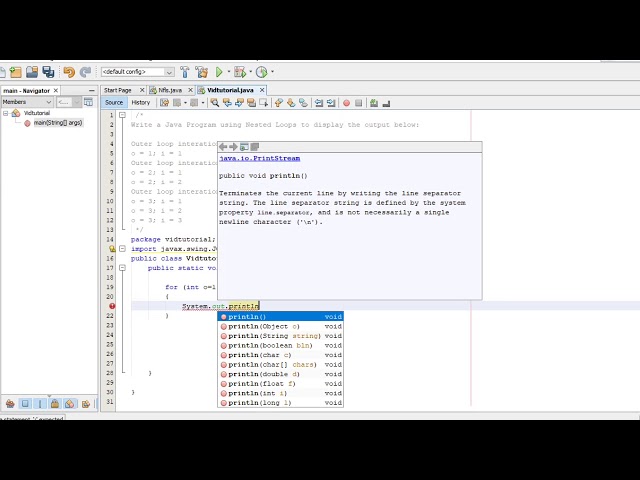Open the java.io.PrintStream link
Viewport: 640px width, 480px height.
coord(260,158)
